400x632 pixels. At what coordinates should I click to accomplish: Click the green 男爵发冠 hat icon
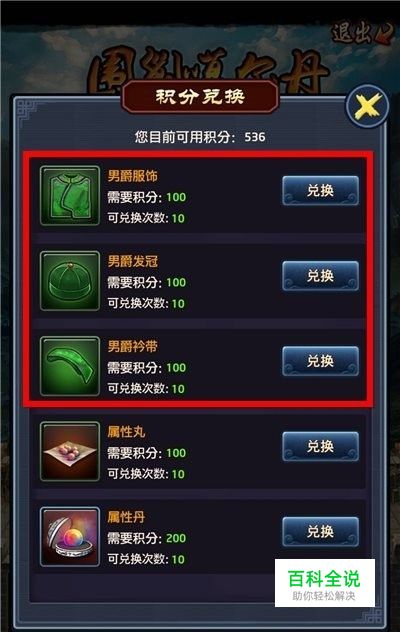(x=70, y=281)
